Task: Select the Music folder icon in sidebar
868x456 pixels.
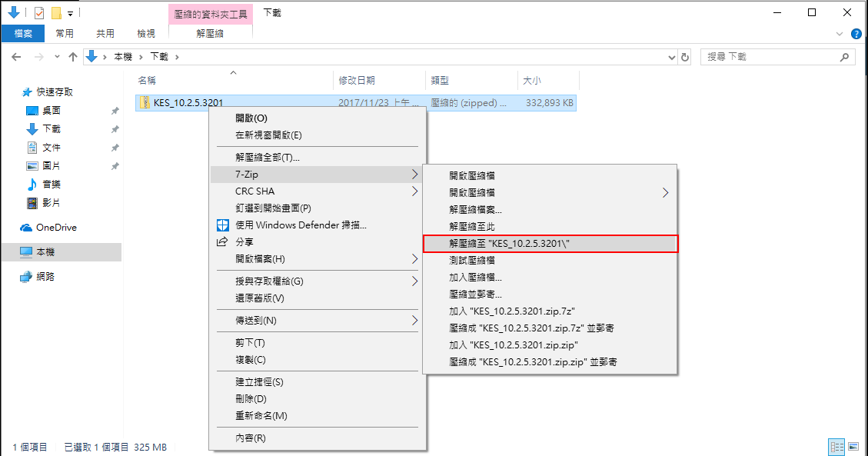Action: (32, 185)
